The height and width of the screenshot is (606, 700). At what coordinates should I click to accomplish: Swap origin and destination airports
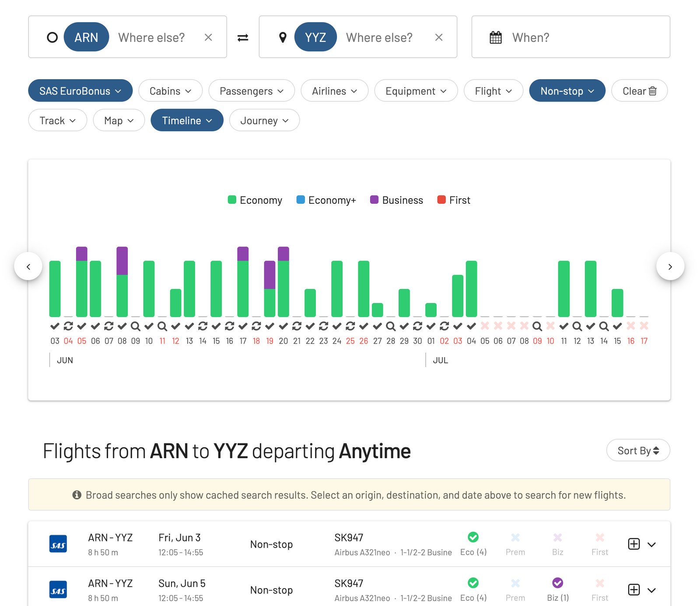[243, 38]
